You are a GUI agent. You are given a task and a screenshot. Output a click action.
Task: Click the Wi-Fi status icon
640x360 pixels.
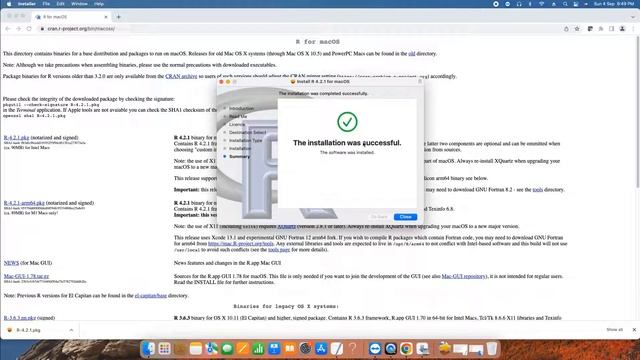(x=542, y=4)
